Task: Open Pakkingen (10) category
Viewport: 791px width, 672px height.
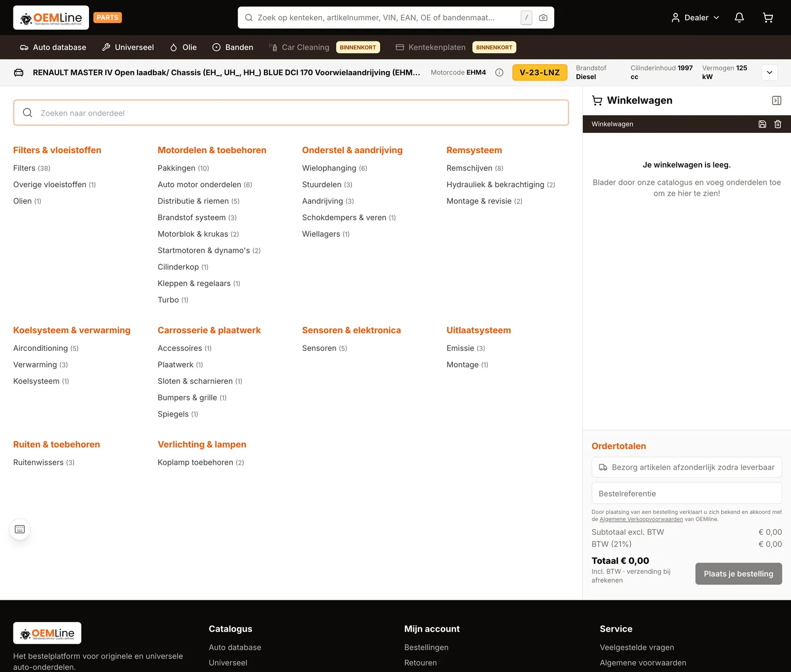Action: click(183, 168)
